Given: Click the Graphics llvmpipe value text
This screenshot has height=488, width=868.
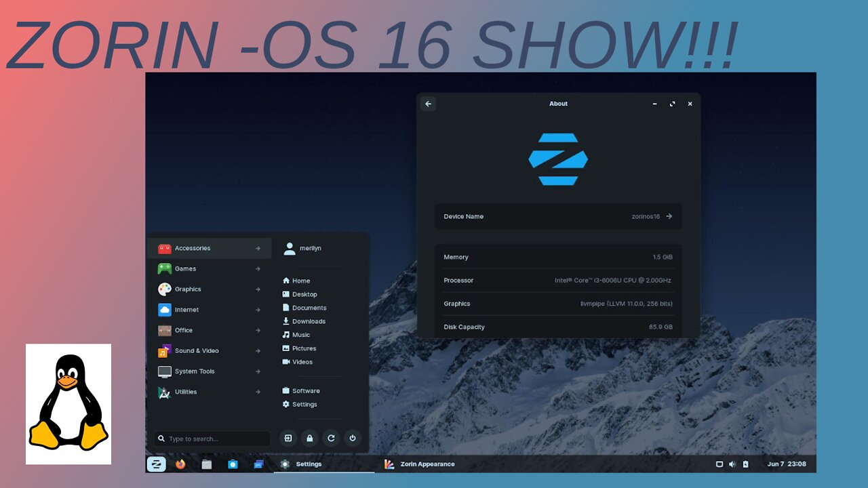Looking at the screenshot, I should (x=627, y=304).
